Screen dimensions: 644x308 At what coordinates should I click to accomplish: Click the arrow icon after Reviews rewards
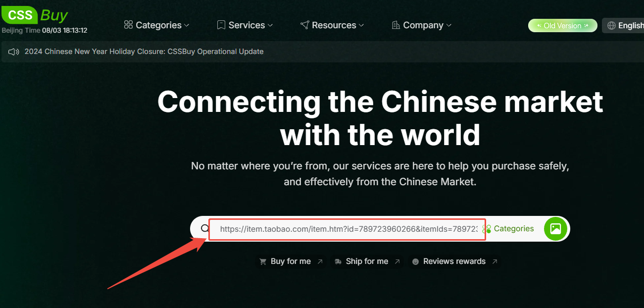tap(495, 261)
